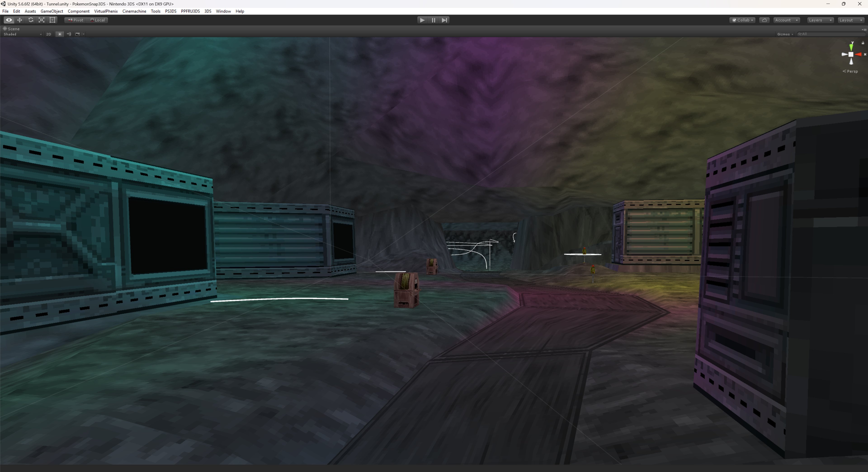Select the Rotate tool

point(31,20)
